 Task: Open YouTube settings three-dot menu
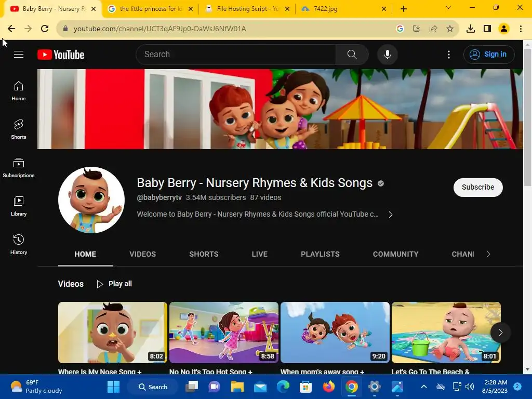[448, 55]
